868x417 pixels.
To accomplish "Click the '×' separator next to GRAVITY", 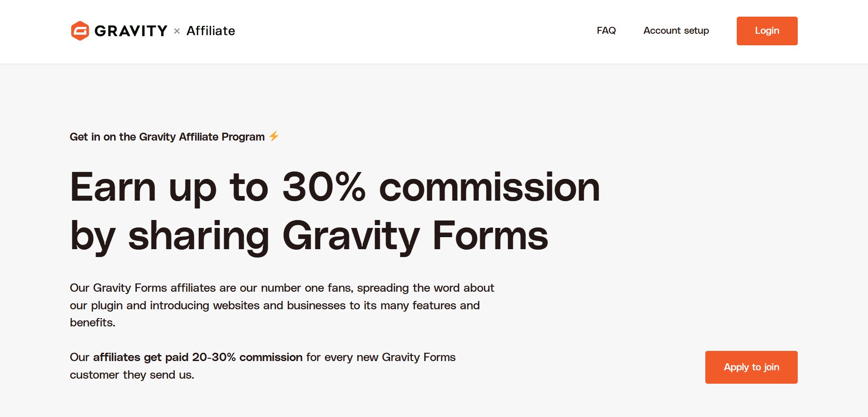I will [176, 31].
